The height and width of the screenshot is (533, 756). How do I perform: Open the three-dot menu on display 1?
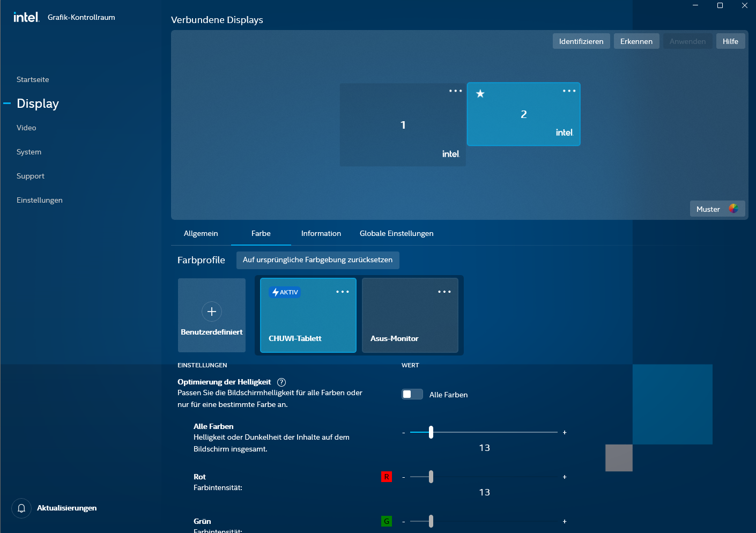click(x=455, y=91)
